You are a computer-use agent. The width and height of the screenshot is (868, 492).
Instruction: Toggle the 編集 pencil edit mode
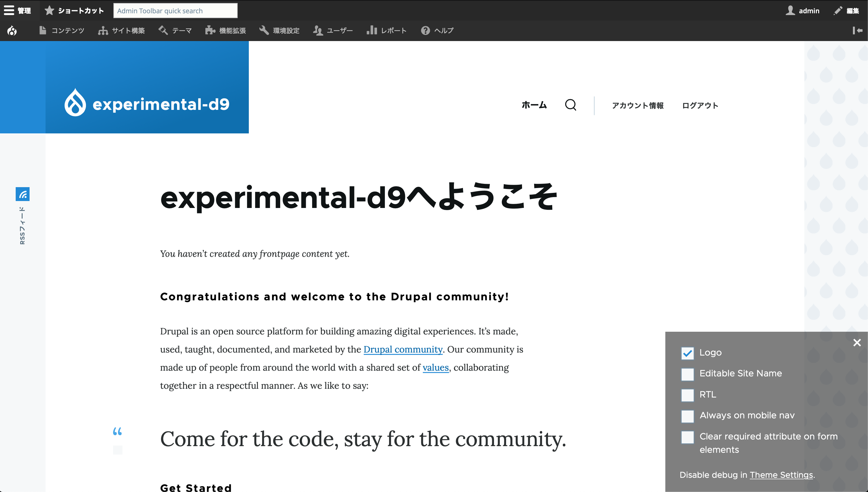pyautogui.click(x=846, y=11)
